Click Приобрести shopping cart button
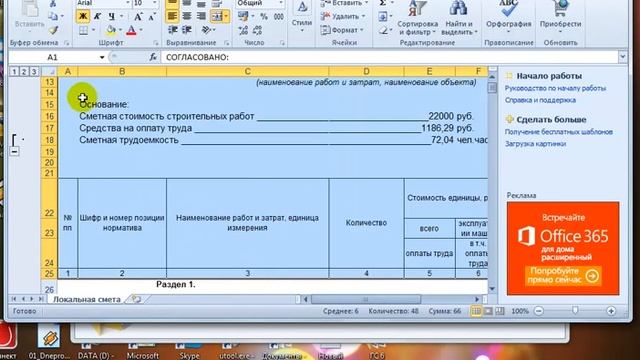640x360 pixels. [x=560, y=17]
